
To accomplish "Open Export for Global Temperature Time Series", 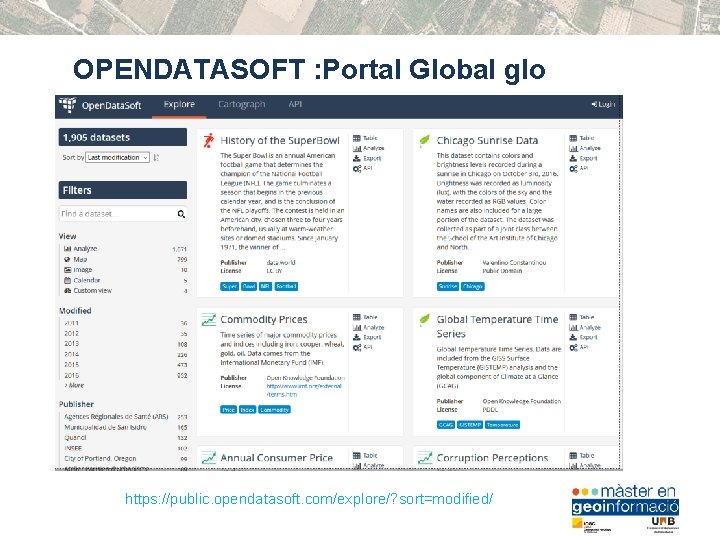I will pyautogui.click(x=583, y=338).
